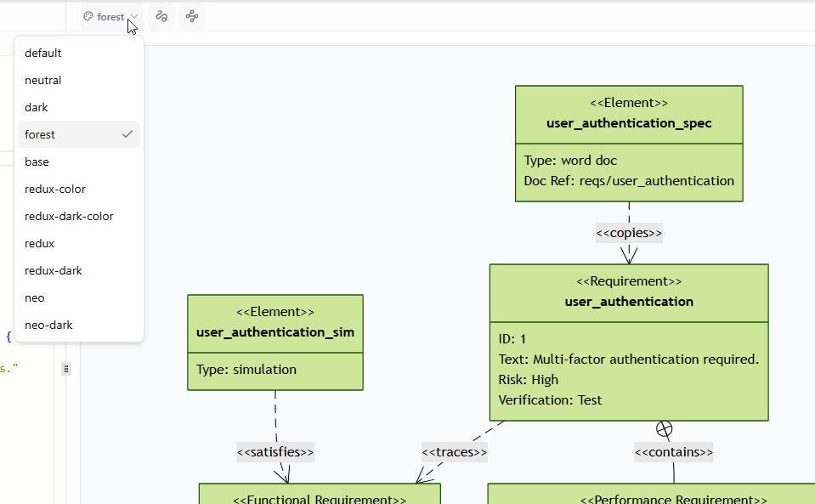Click the contains circle-plus connector symbol
Image resolution: width=815 pixels, height=504 pixels.
pos(665,429)
